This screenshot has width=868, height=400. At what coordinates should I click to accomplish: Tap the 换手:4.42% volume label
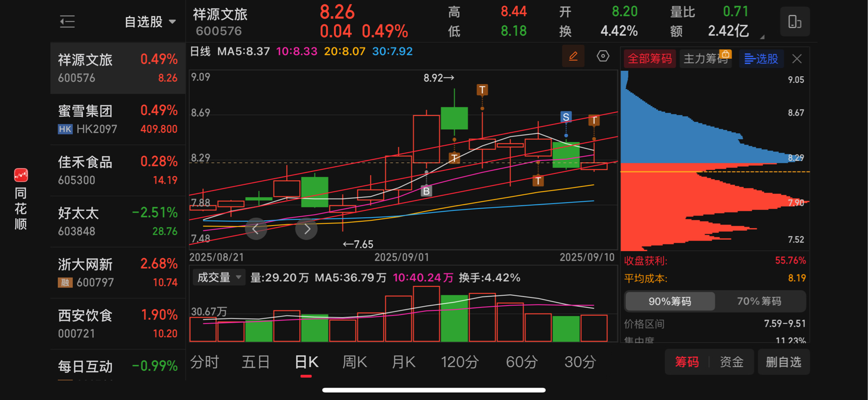click(x=490, y=278)
